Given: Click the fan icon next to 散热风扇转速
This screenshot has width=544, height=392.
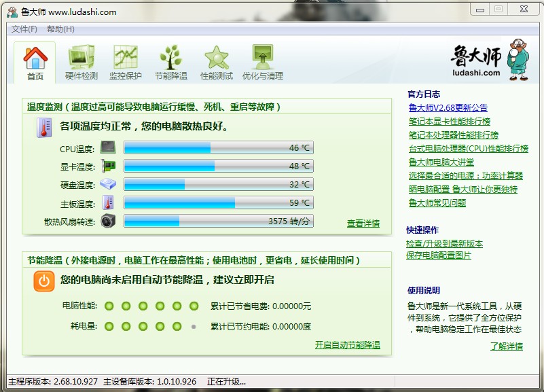Looking at the screenshot, I should click(108, 221).
